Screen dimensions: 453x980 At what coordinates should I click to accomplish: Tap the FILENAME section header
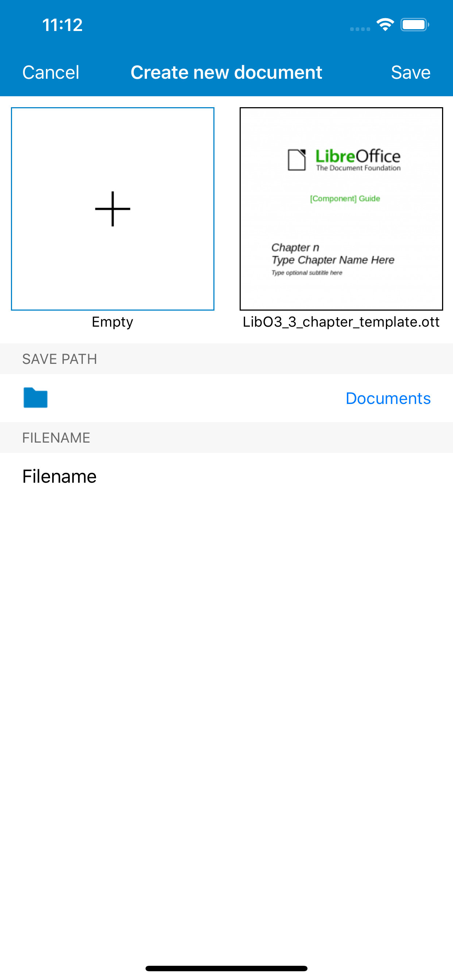click(x=56, y=437)
